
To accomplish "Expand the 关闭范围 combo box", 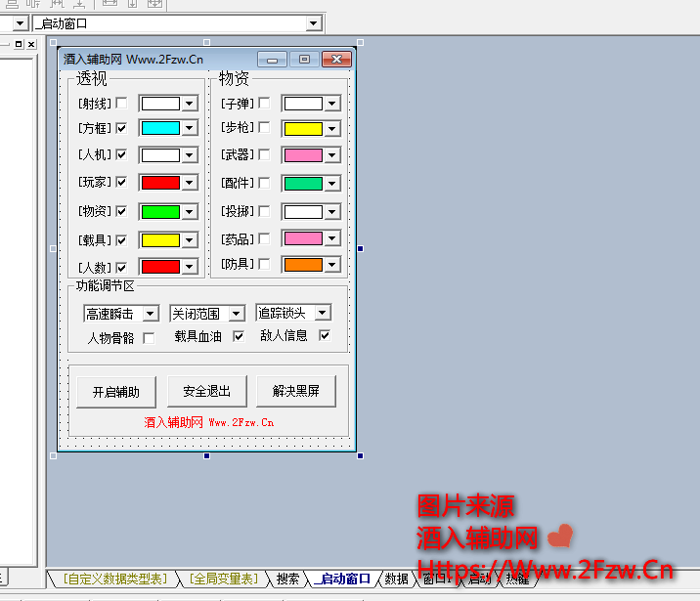I will click(236, 314).
